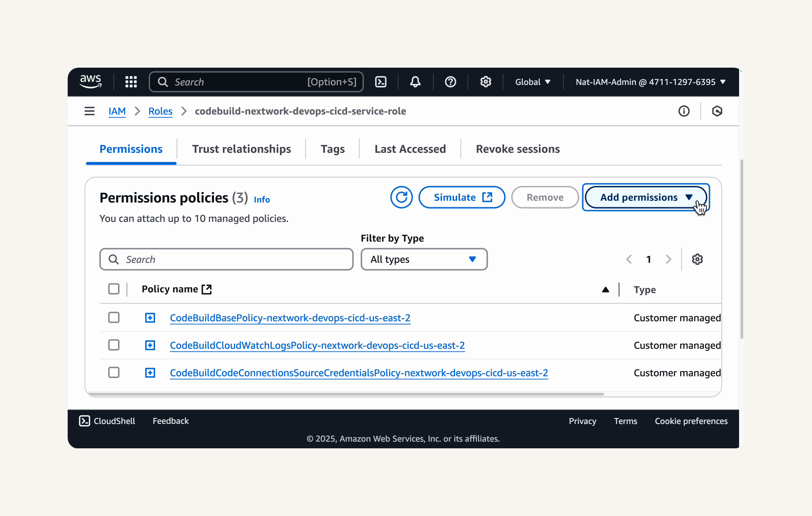Viewport: 812px width, 516px height.
Task: Go to next page of policies
Action: click(x=669, y=259)
